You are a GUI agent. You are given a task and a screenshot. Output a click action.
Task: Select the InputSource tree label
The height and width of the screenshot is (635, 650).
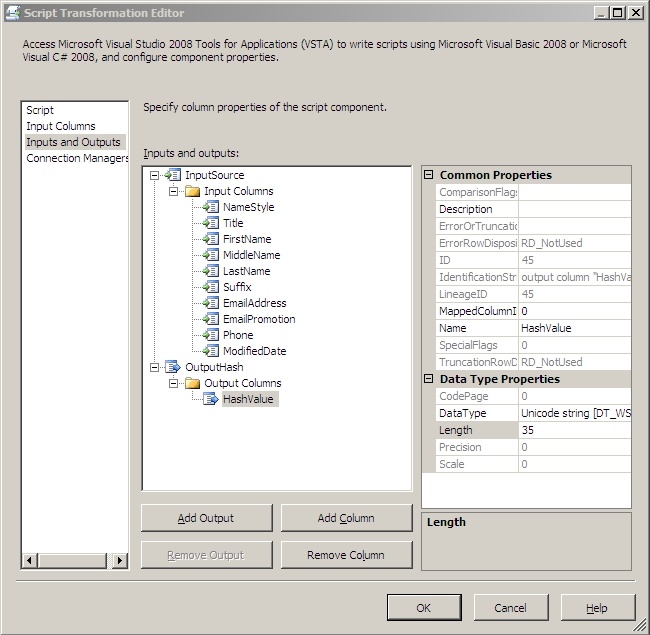click(x=215, y=175)
